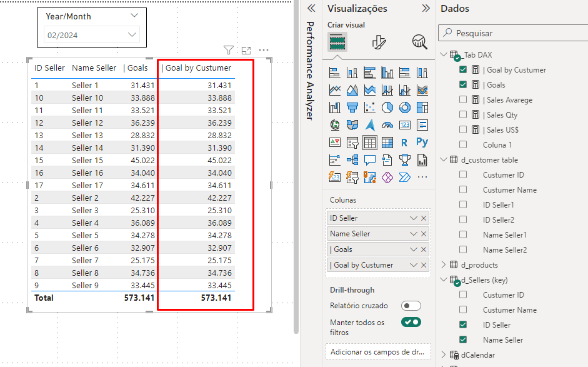The image size is (588, 367).
Task: Collapse the _Tab DAX table
Action: click(x=444, y=54)
